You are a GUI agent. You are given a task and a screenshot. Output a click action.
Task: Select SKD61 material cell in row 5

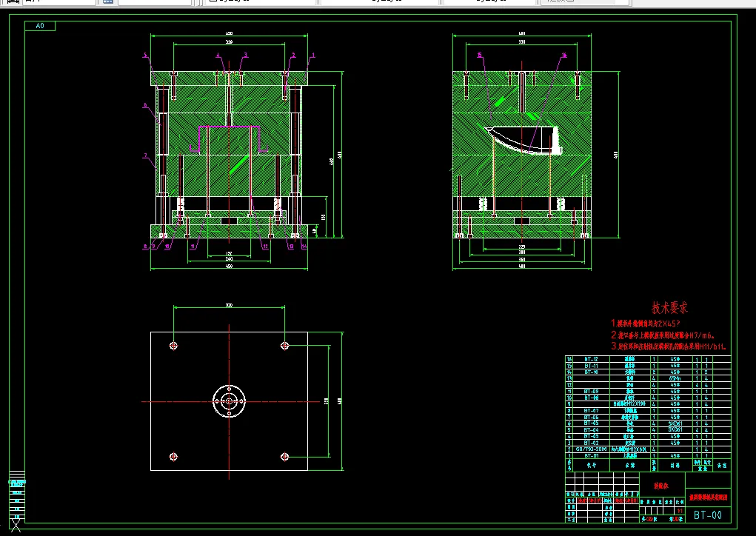pyautogui.click(x=675, y=430)
